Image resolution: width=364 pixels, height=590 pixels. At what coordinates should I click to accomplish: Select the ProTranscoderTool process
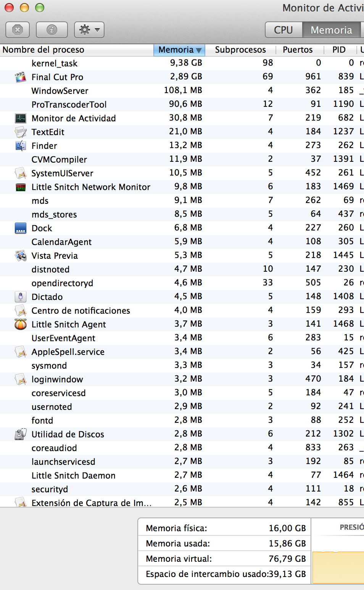182,105
